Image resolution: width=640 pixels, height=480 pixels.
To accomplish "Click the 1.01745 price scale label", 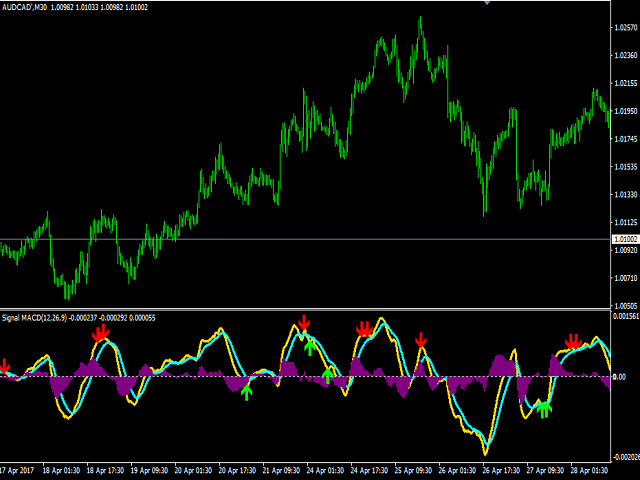I will pos(623,139).
